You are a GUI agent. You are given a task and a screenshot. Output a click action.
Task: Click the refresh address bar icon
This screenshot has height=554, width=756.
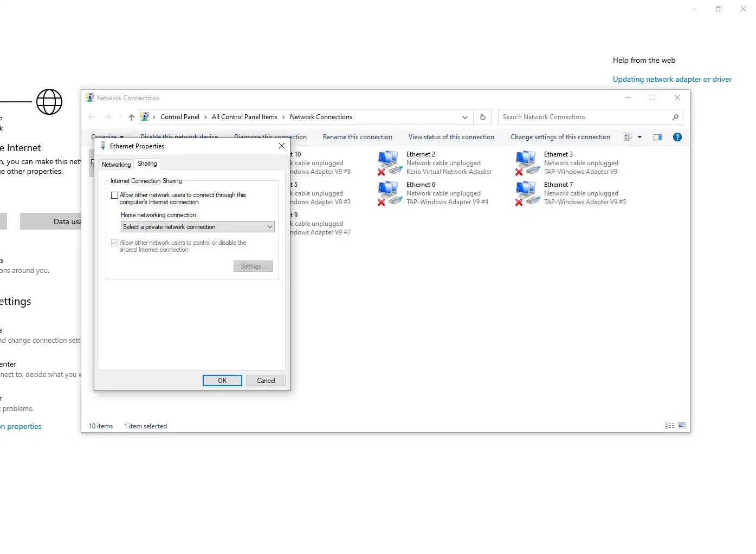482,117
